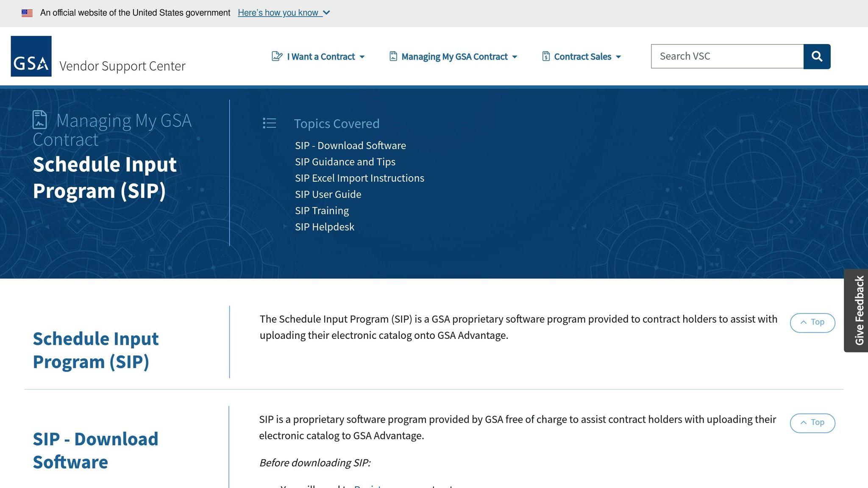Open the Managing My GSA Contract menu
The height and width of the screenshot is (488, 868).
click(453, 56)
